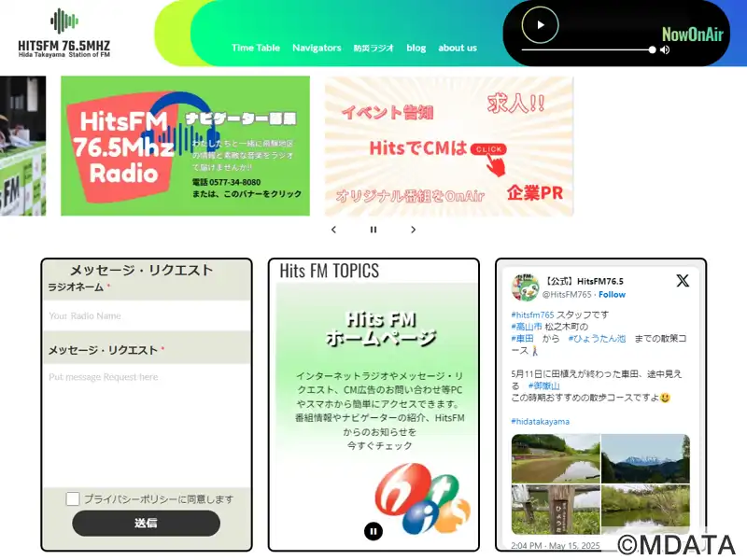Open the HitsでCMは advertising banner

(x=449, y=147)
